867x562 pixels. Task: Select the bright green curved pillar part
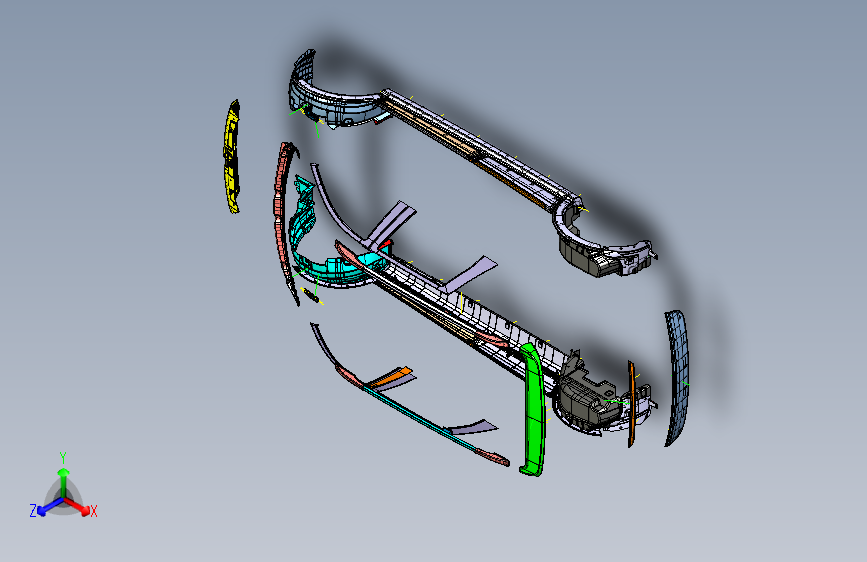point(534,410)
